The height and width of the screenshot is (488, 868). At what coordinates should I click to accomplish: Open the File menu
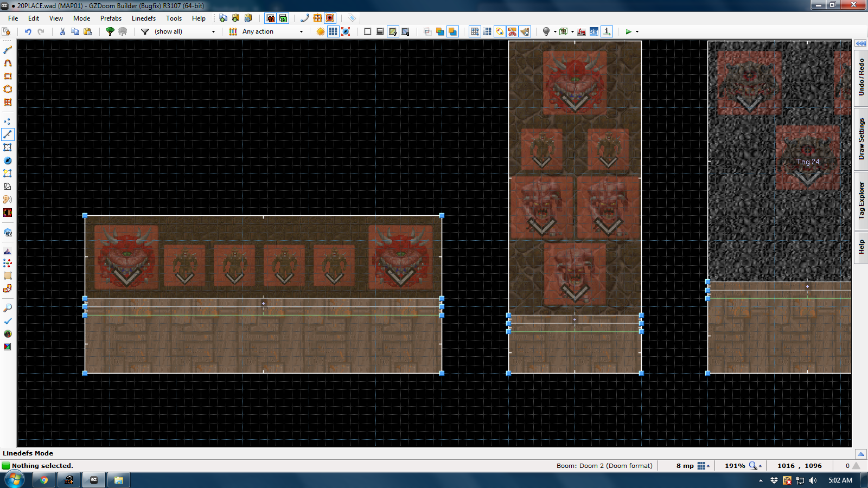coord(13,18)
